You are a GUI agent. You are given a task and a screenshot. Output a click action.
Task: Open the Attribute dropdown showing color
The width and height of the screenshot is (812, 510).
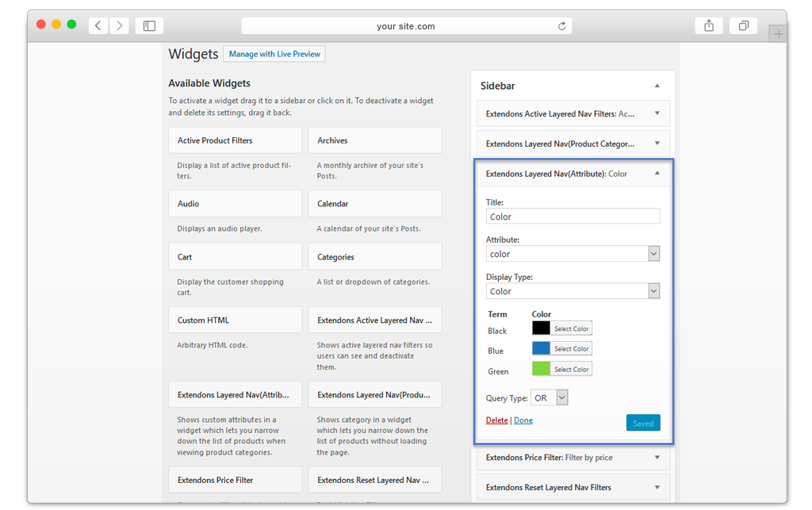(x=573, y=254)
